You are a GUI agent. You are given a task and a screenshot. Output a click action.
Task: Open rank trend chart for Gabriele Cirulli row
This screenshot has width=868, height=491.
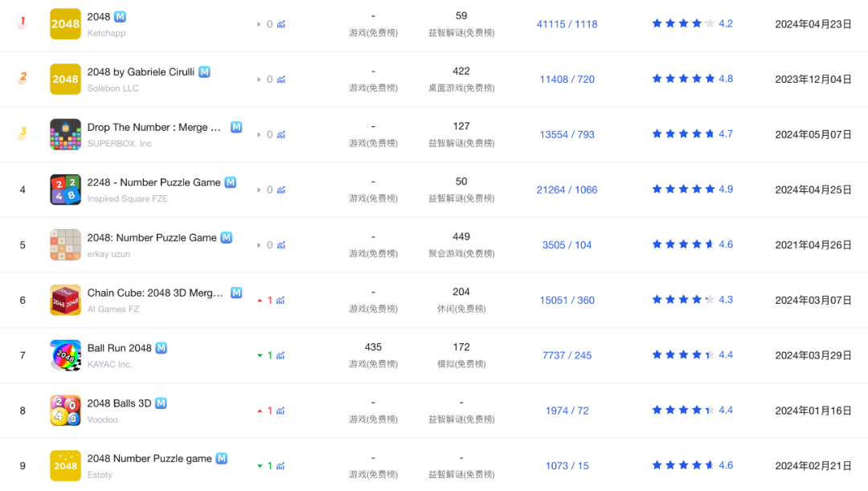click(281, 80)
